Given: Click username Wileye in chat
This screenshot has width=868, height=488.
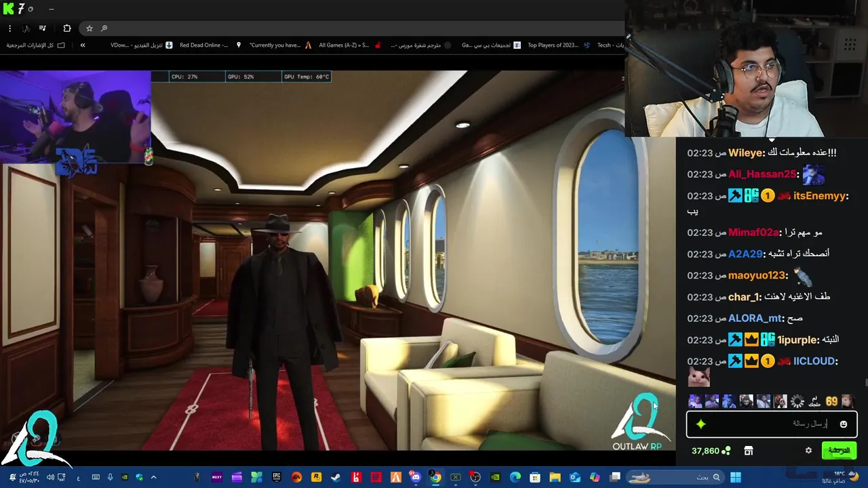Looking at the screenshot, I should point(747,153).
